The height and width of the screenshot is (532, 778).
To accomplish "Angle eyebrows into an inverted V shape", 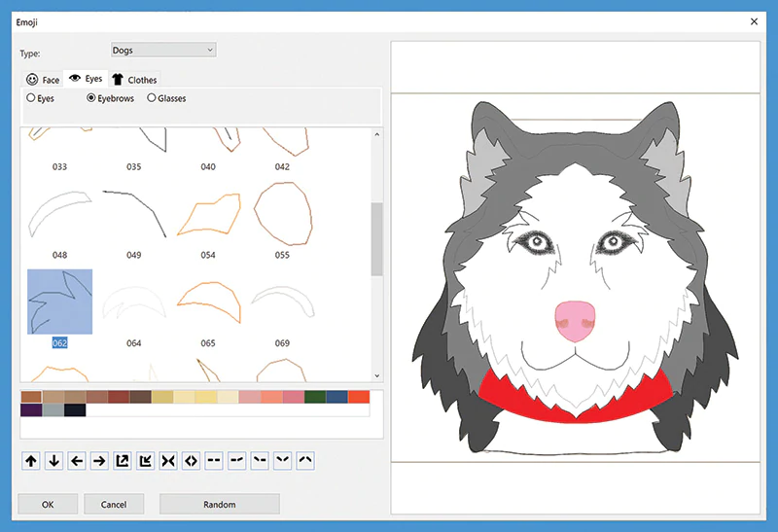I will (305, 461).
